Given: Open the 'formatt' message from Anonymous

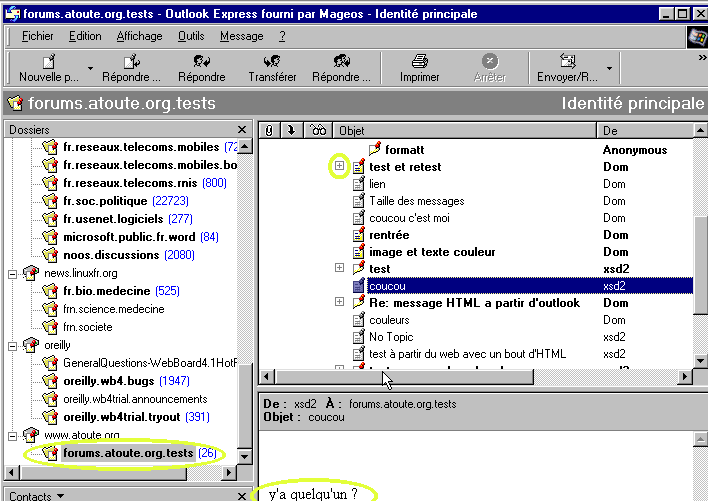Looking at the screenshot, I should (404, 149).
